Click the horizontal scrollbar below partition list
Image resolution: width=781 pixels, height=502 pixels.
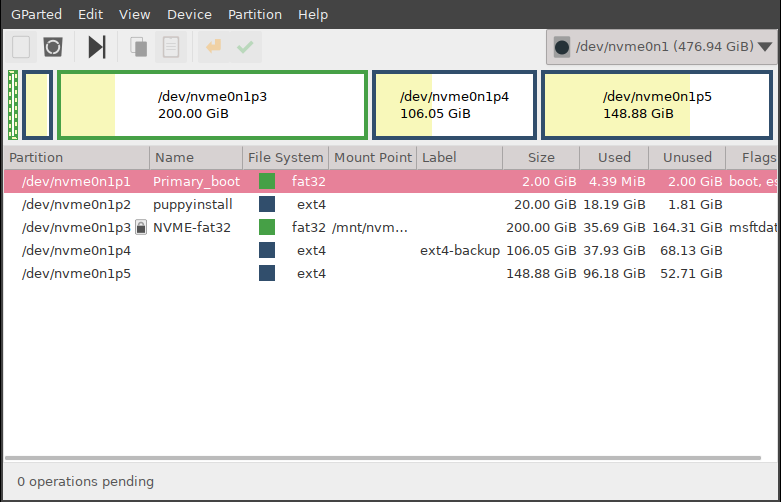[x=383, y=458]
